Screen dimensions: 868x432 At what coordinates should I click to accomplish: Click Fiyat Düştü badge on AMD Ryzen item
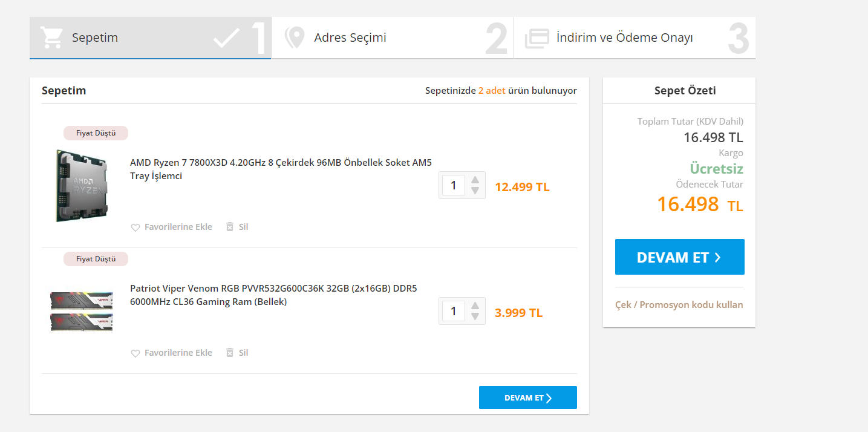(96, 133)
